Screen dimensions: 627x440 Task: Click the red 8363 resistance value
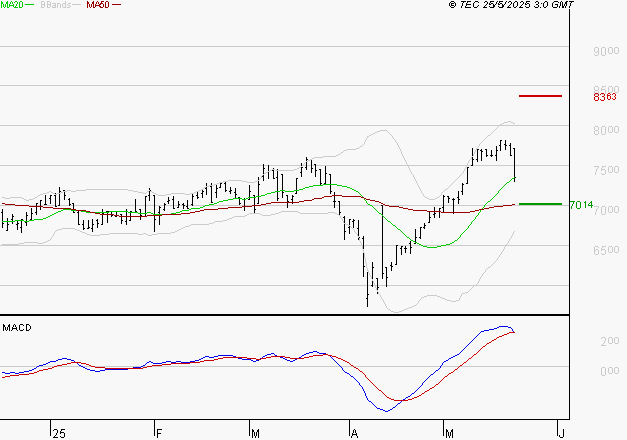coord(605,97)
